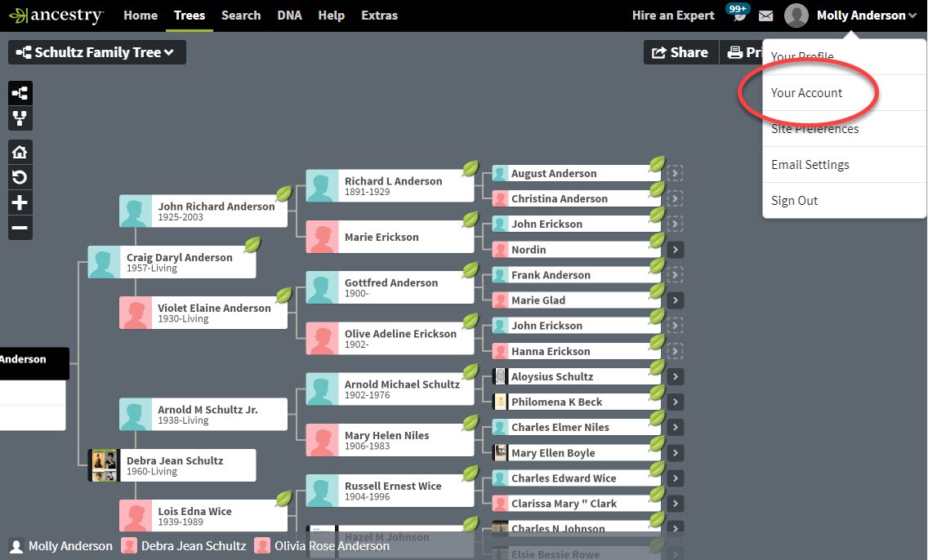928x560 pixels.
Task: Click Debra Jean Schultz's photo thumbnail
Action: coord(105,465)
